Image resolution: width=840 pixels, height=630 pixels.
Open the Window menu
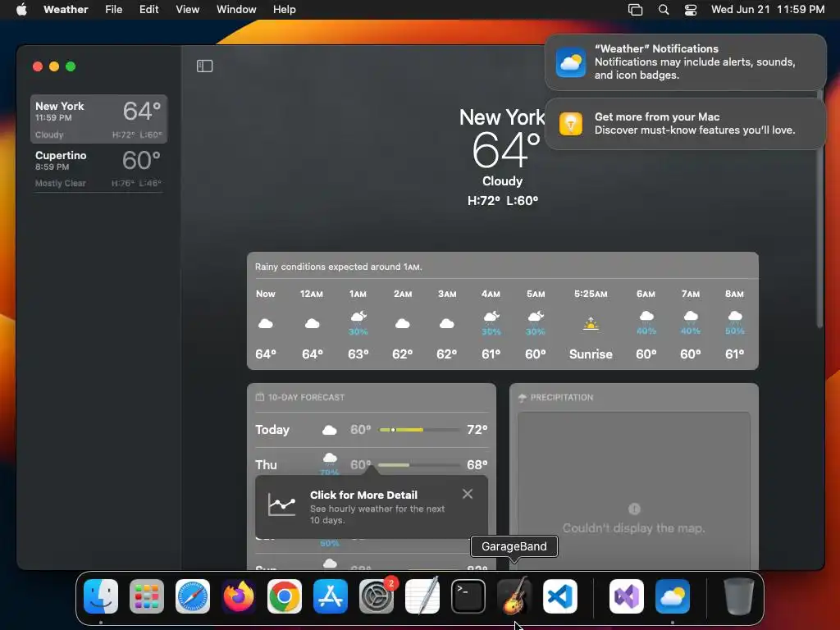pos(236,9)
